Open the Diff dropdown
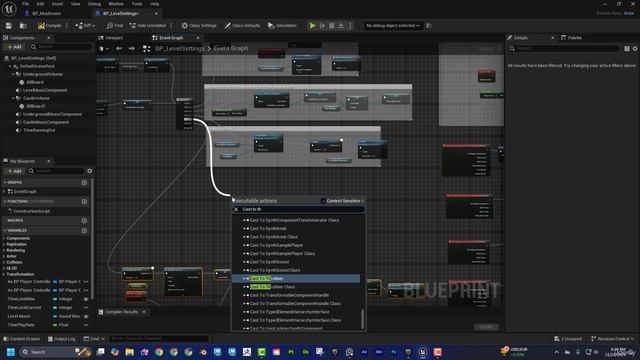Viewport: 640px width, 360px height. click(x=85, y=26)
